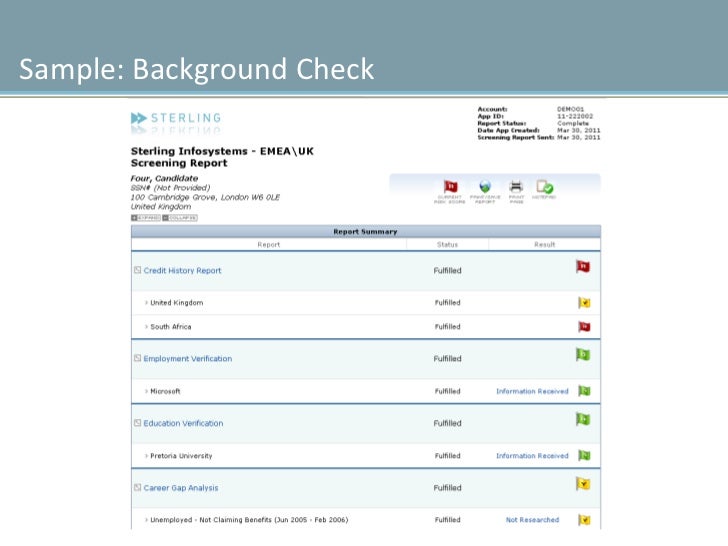Click the Sterling logo
Screen dimensions: 728x546
(176, 118)
